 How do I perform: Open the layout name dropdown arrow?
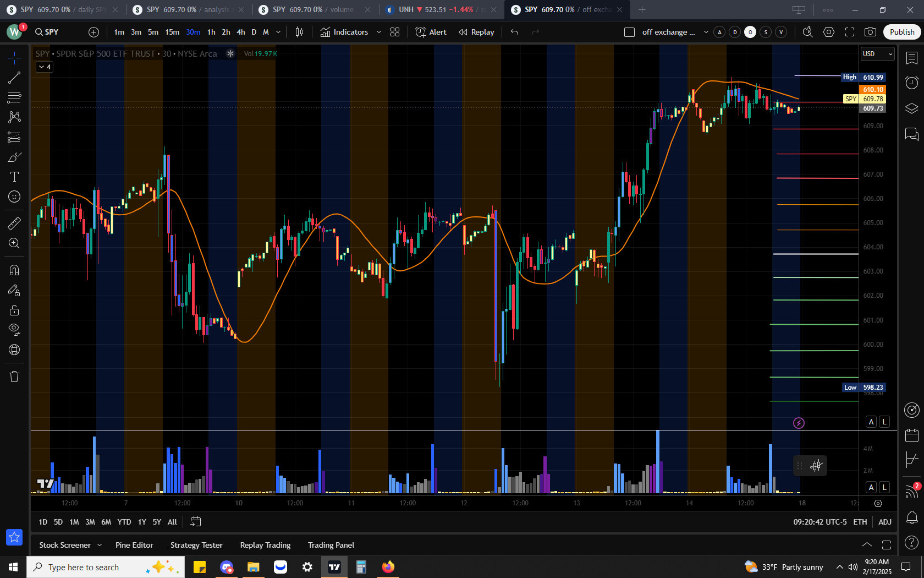click(706, 32)
